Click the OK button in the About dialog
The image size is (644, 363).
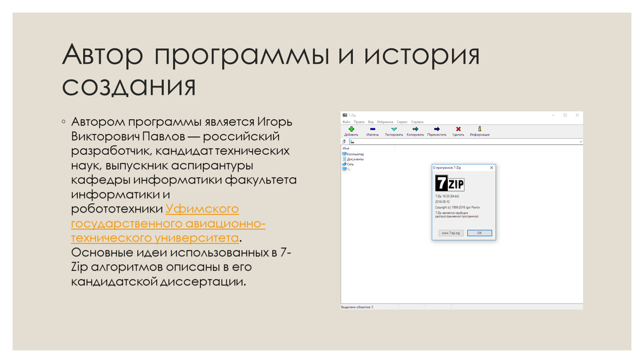click(479, 233)
